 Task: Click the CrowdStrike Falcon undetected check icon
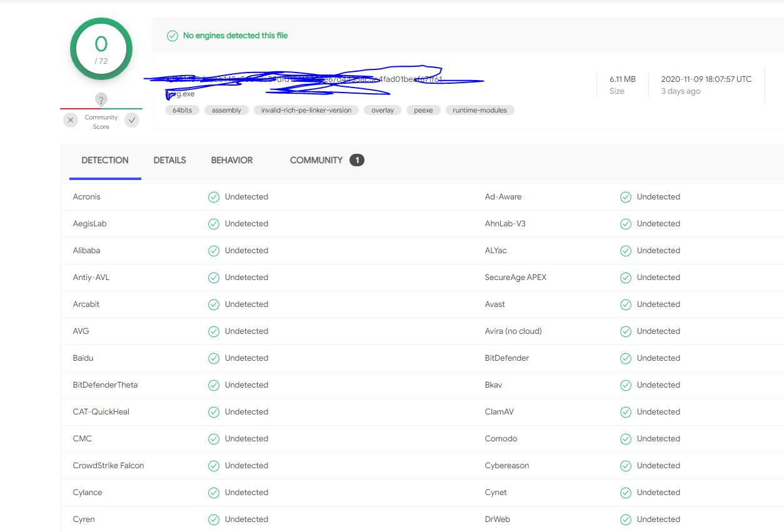point(214,466)
